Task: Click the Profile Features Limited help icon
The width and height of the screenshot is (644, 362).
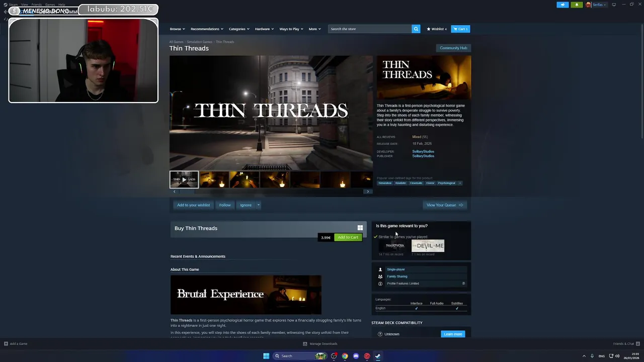Action: click(463, 284)
